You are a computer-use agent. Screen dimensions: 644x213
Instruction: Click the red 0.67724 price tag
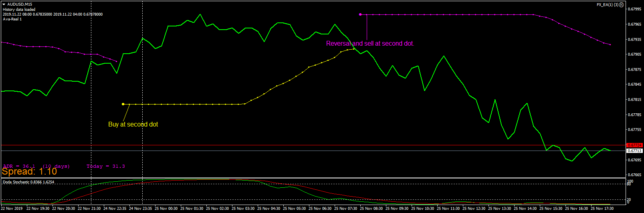click(634, 145)
